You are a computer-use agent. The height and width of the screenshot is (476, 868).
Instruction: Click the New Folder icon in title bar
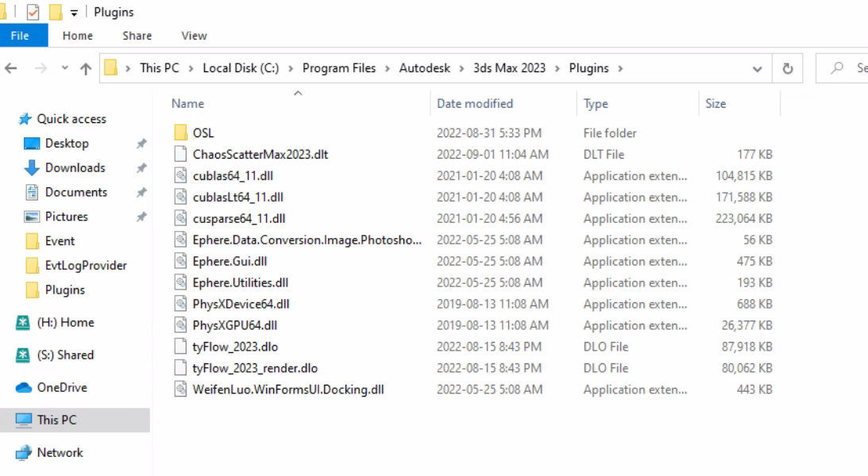click(x=56, y=12)
